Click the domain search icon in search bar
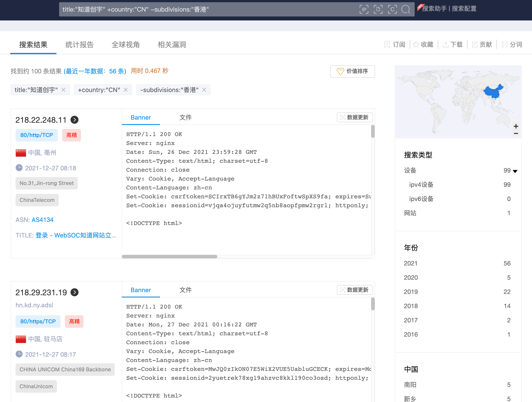532x402 pixels. (378, 10)
